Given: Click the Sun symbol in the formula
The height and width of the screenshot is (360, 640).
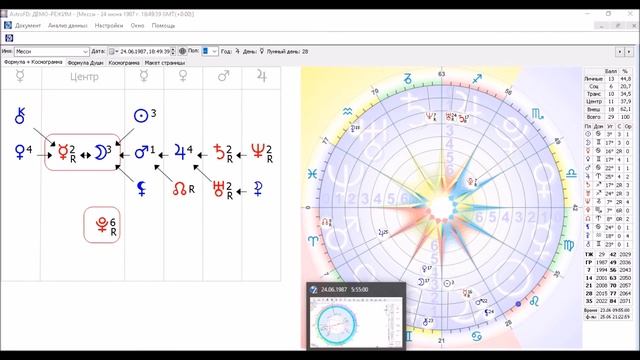Looking at the screenshot, I should coord(141,116).
